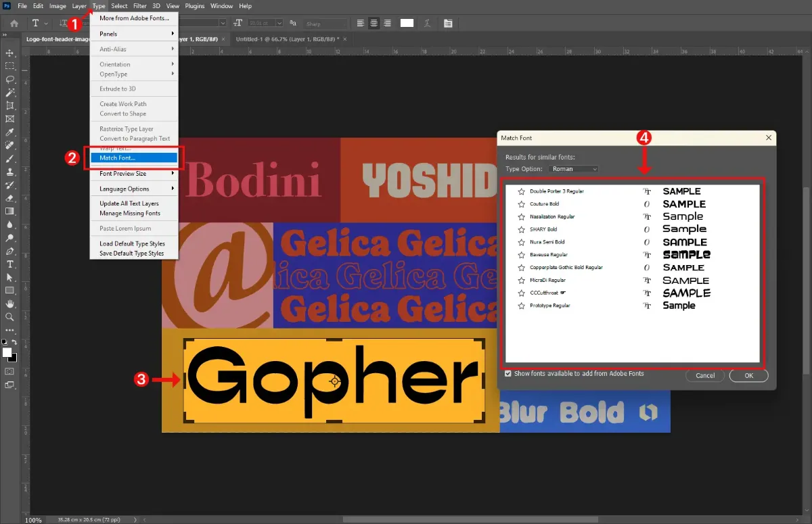Choose the Eyedropper tool
The width and height of the screenshot is (812, 524).
point(10,132)
